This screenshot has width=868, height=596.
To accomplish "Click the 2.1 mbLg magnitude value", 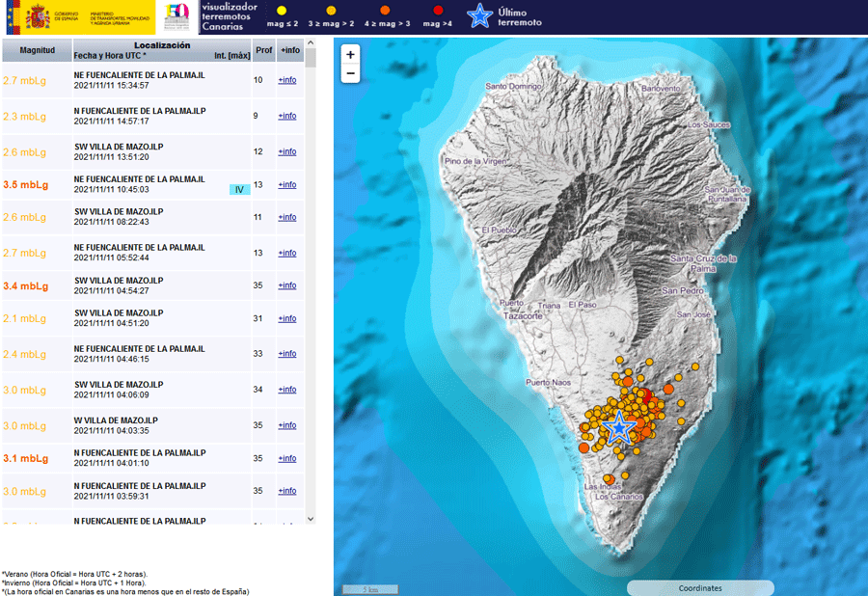I will coord(24,319).
